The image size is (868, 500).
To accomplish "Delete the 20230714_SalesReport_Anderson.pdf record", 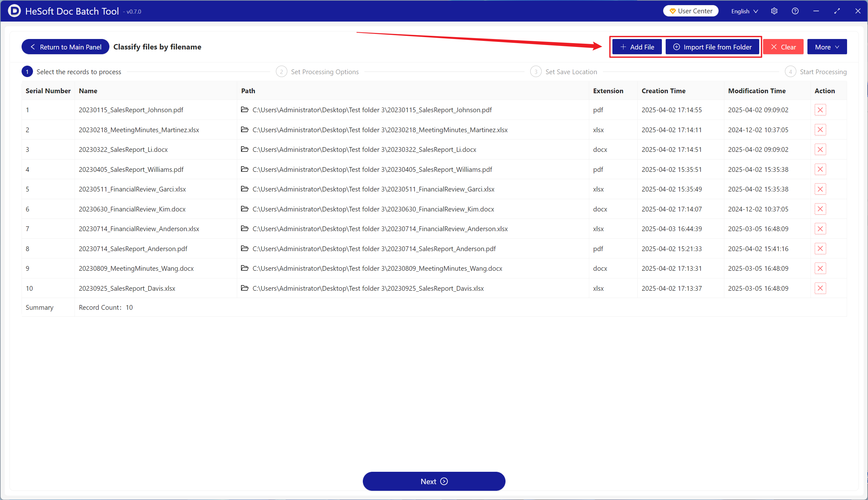I will tap(820, 249).
